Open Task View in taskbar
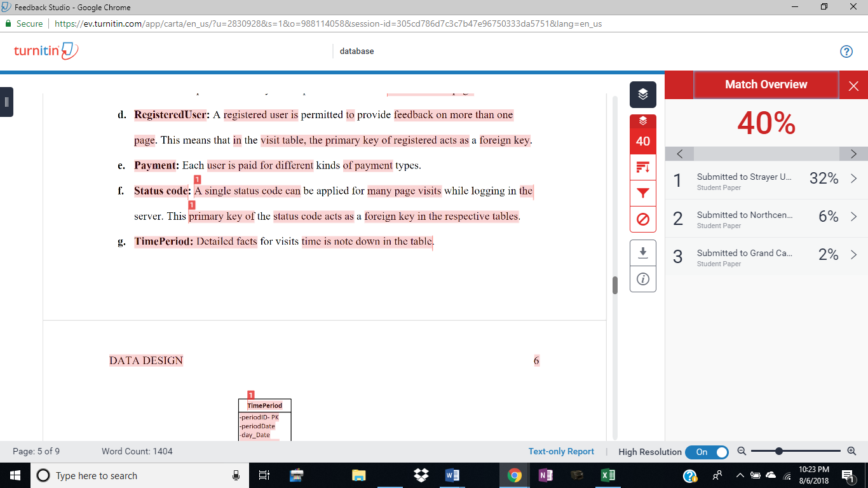 tap(265, 475)
